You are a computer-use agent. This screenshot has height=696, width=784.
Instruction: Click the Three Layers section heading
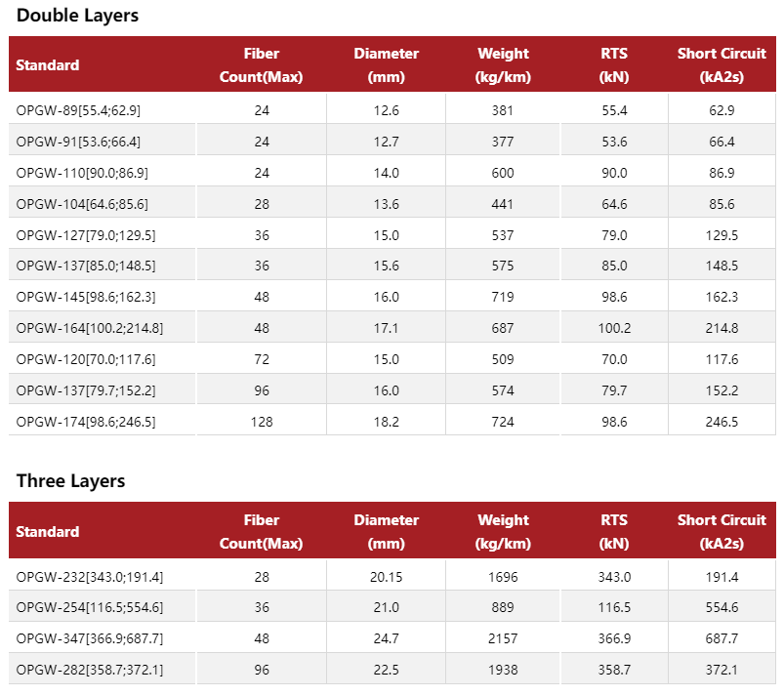click(x=69, y=480)
